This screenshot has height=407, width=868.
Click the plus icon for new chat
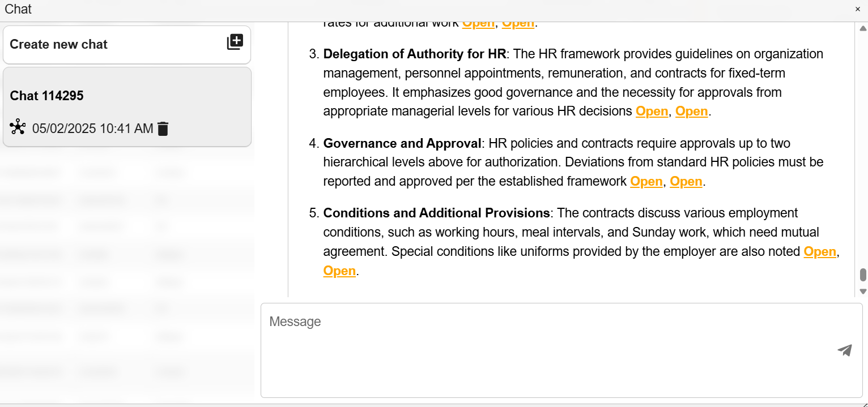click(235, 42)
